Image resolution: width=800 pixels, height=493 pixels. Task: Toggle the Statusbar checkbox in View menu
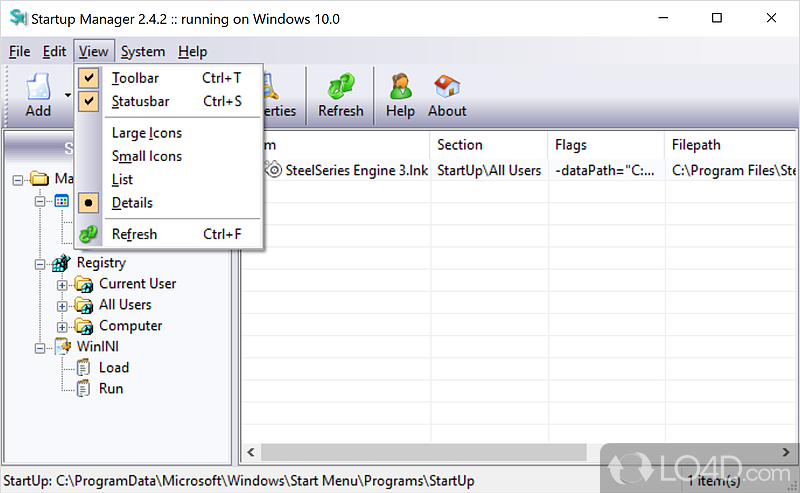click(x=89, y=101)
